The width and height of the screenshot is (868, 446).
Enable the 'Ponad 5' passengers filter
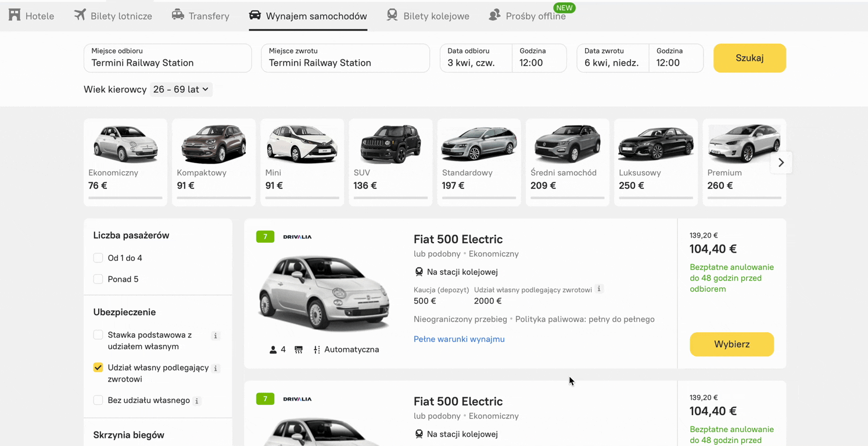point(98,279)
